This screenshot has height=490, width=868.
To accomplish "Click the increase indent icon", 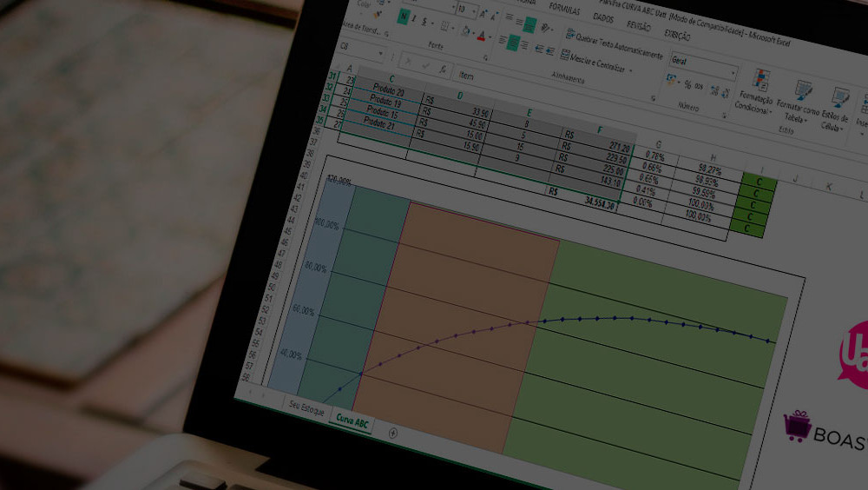I will [549, 51].
